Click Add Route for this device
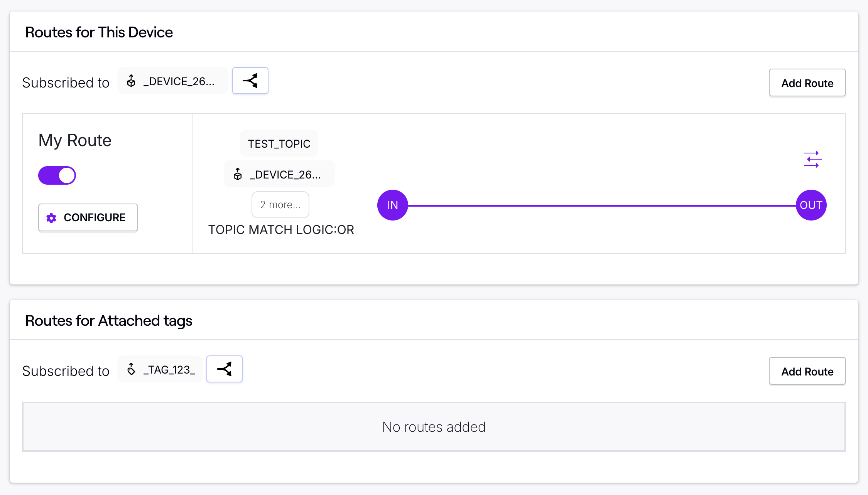 pos(807,83)
